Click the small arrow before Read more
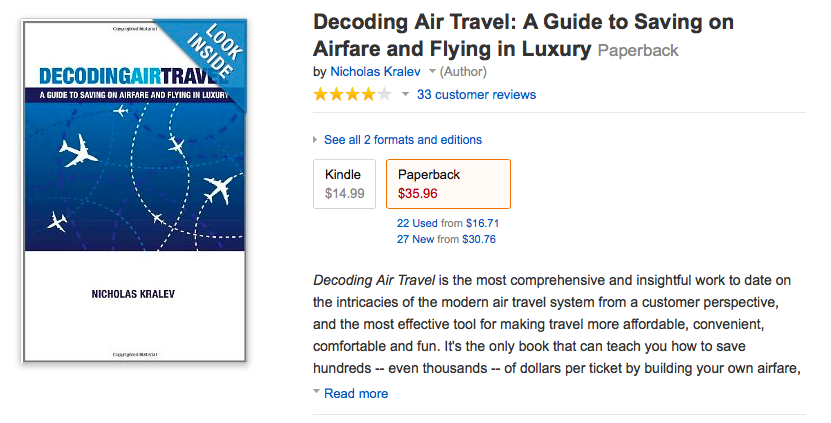 tap(316, 391)
